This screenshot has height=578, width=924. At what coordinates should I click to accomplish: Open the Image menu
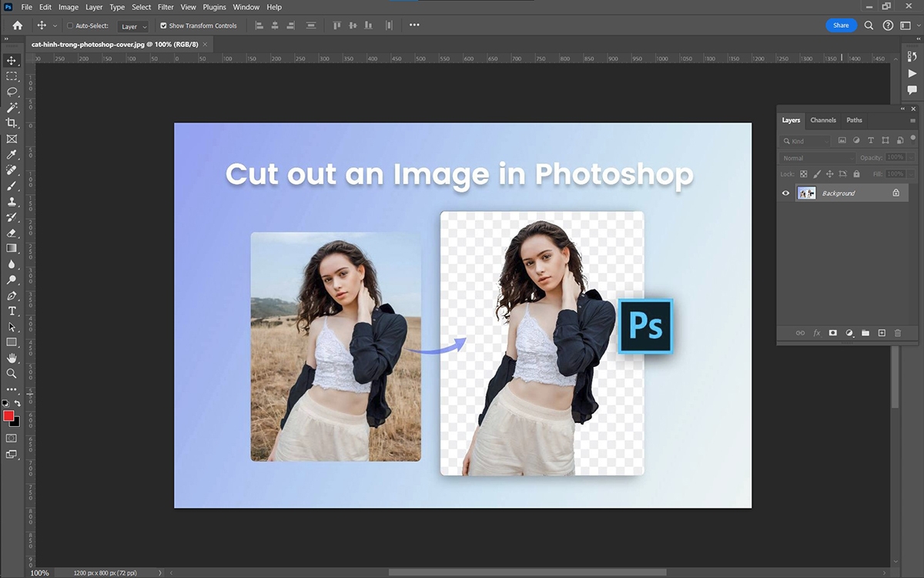click(x=69, y=7)
